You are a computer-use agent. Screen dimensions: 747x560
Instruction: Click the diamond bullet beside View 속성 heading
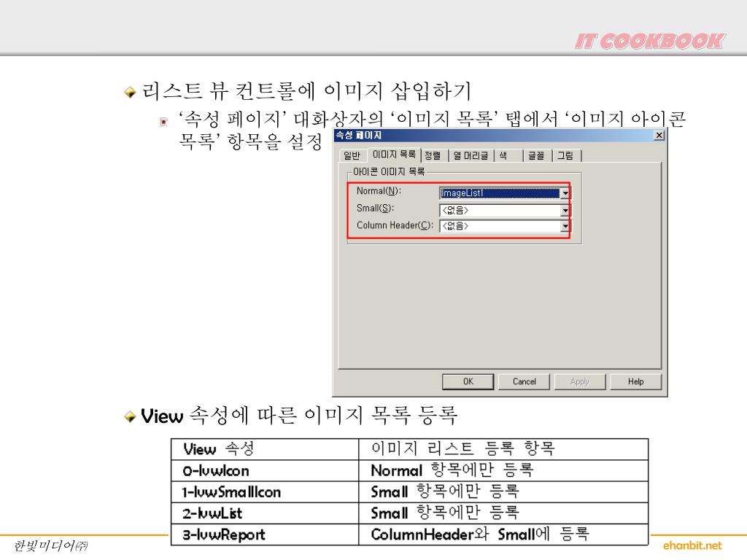130,416
